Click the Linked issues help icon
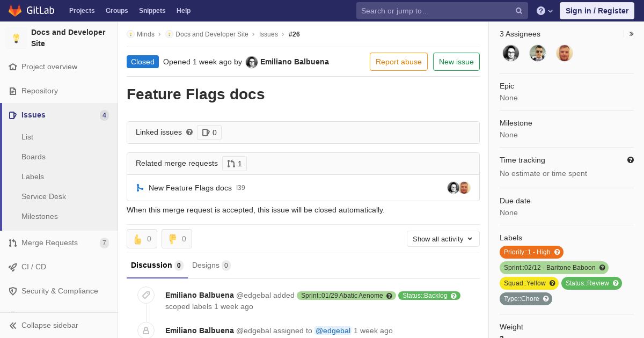Image resolution: width=644 pixels, height=338 pixels. pyautogui.click(x=189, y=132)
